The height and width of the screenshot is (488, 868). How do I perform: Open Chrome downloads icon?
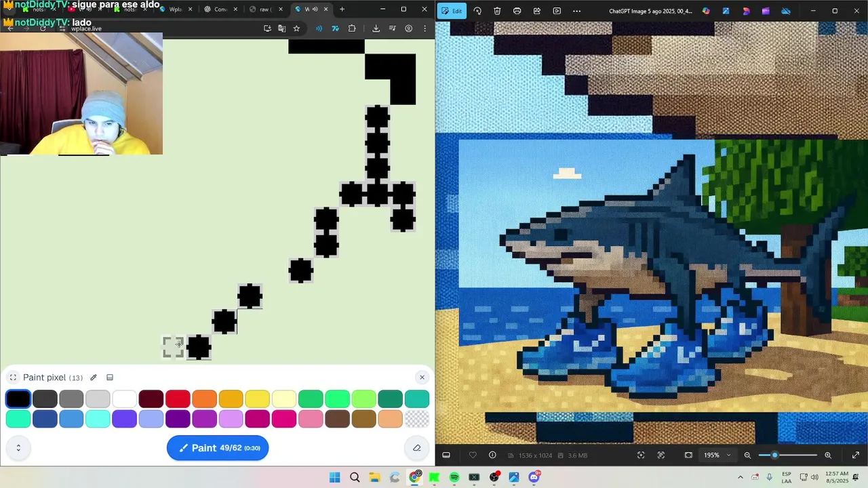pyautogui.click(x=376, y=28)
